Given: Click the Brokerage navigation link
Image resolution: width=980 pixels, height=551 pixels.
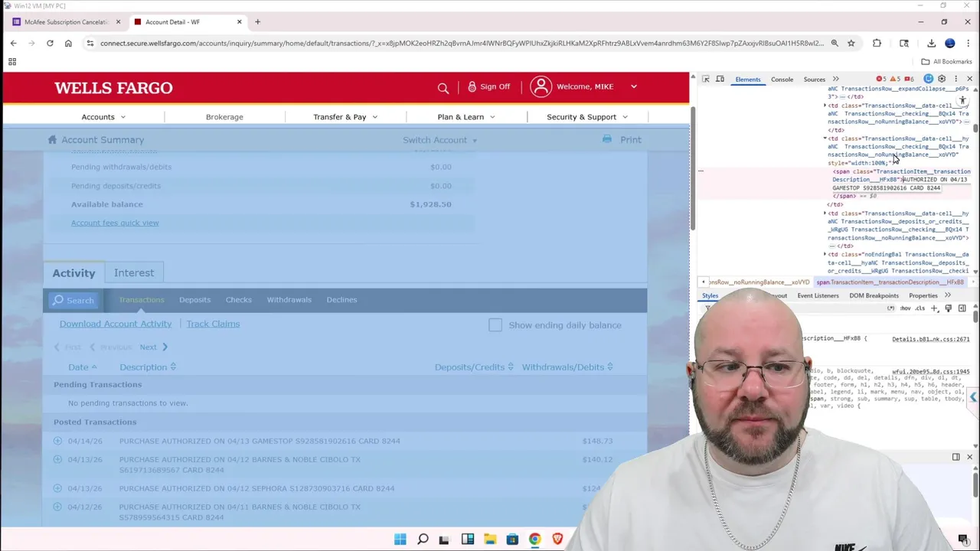Looking at the screenshot, I should coord(224,117).
